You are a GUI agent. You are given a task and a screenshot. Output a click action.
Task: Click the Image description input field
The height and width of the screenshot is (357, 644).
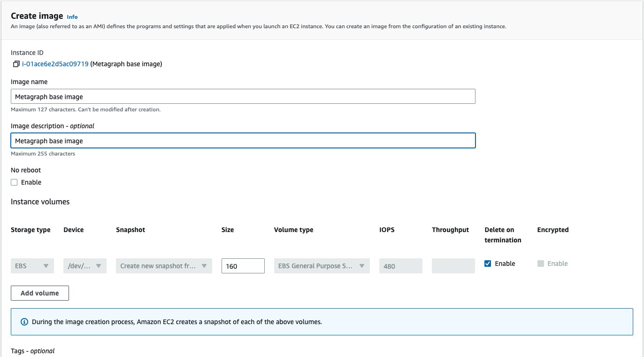[243, 140]
